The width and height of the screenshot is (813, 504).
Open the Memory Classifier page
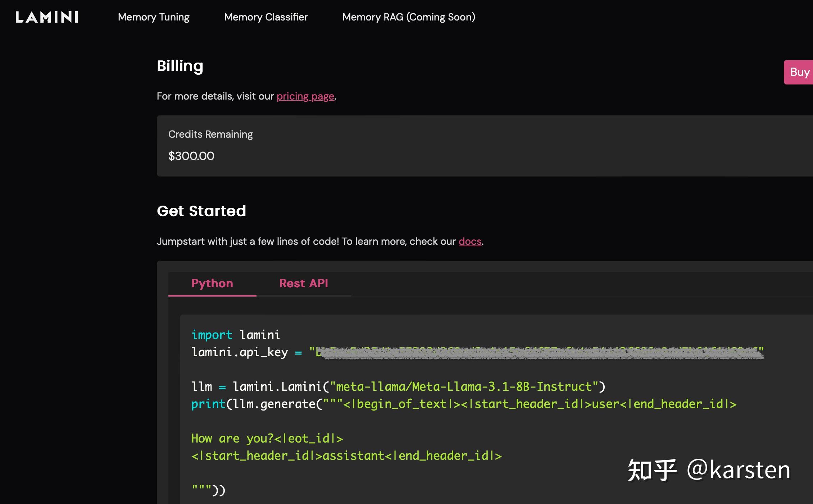[266, 17]
